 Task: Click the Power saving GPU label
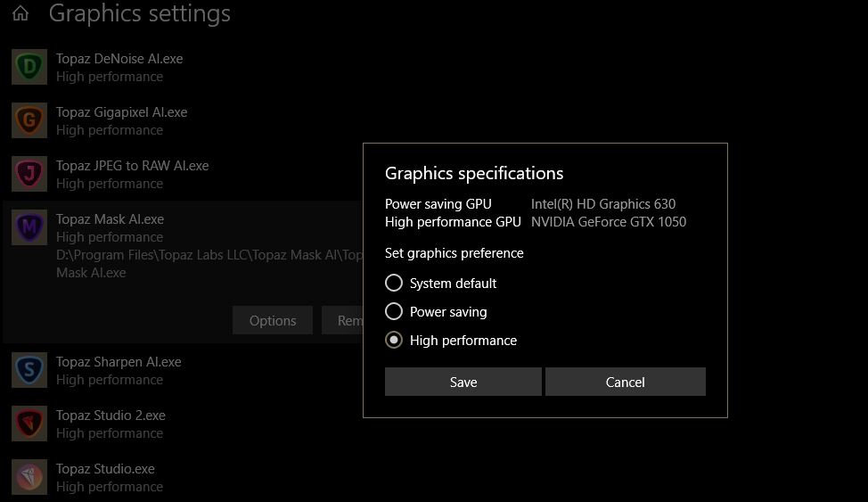[438, 204]
